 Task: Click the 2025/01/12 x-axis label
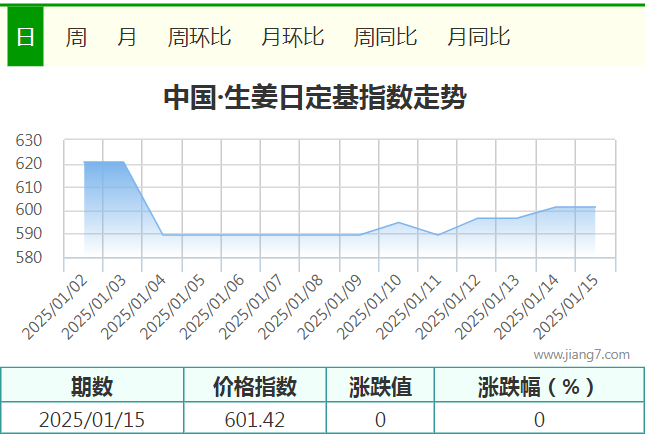click(448, 307)
